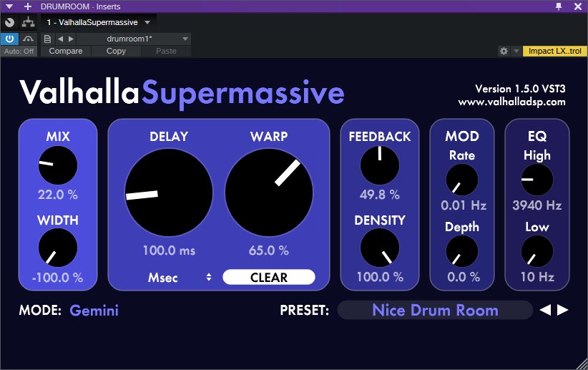Add an insert with the plus icon
This screenshot has height=370, width=588.
pos(27,6)
